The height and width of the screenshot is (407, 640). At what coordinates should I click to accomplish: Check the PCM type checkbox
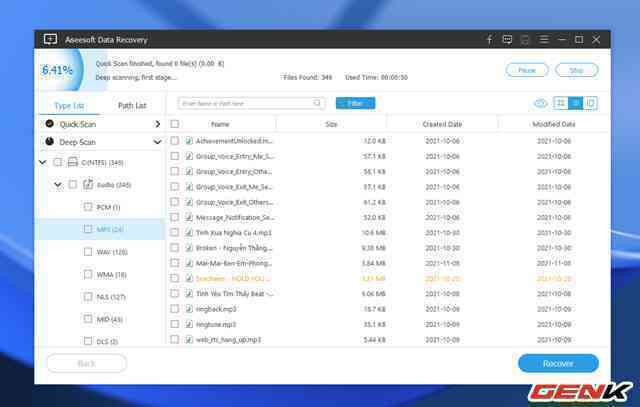pos(88,207)
